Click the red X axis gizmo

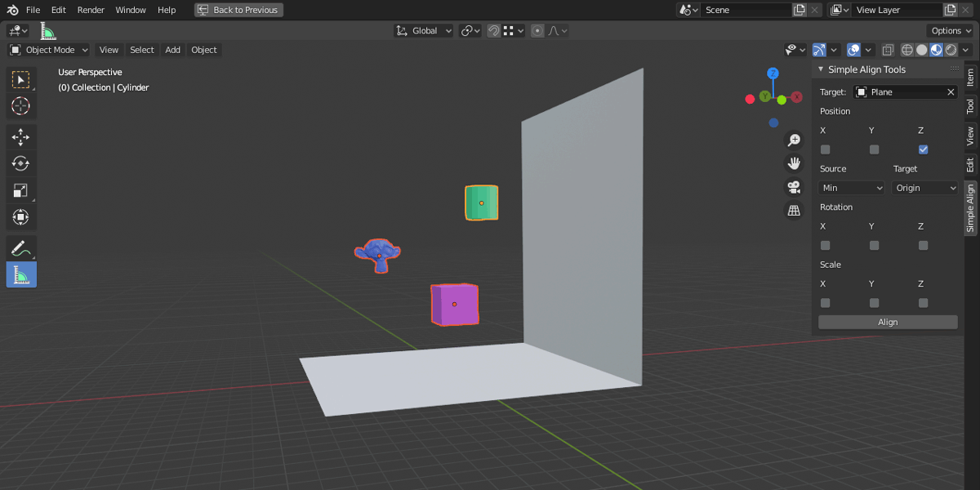point(750,100)
